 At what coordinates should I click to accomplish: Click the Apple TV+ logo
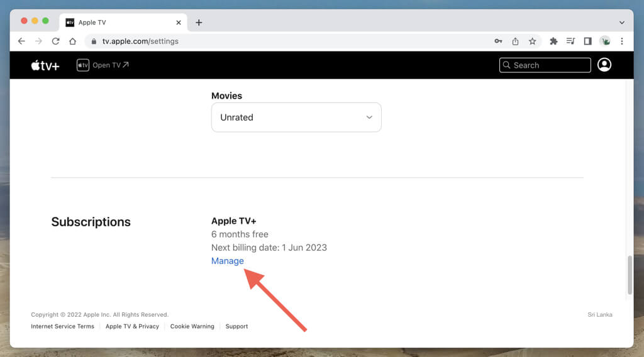coord(45,65)
